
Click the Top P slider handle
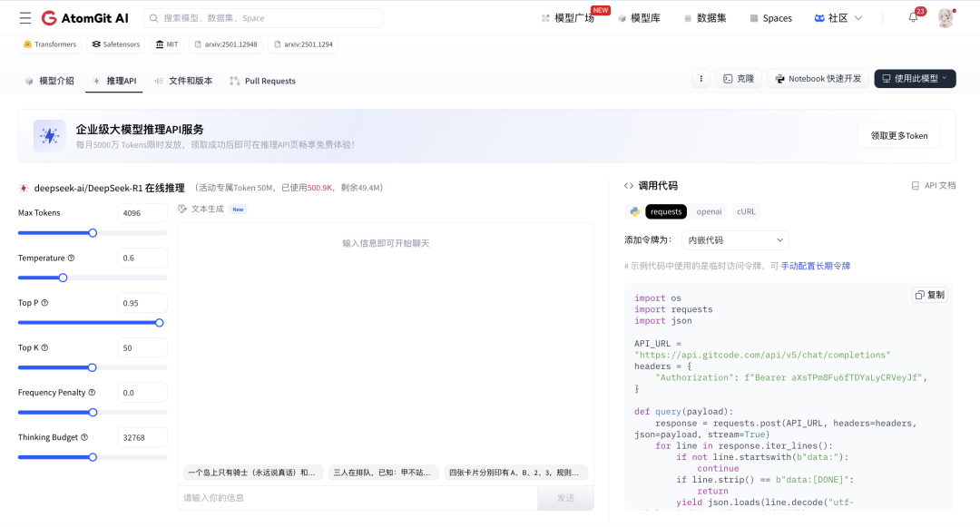coord(160,323)
